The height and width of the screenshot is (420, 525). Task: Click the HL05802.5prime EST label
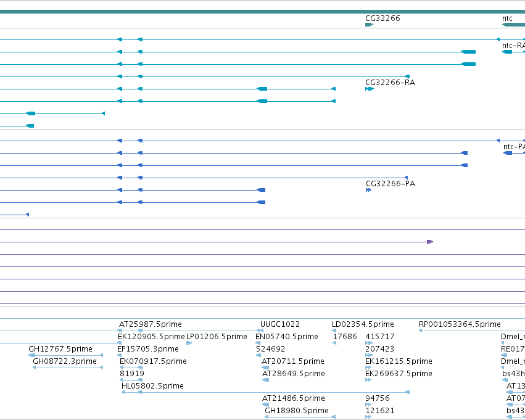(152, 386)
